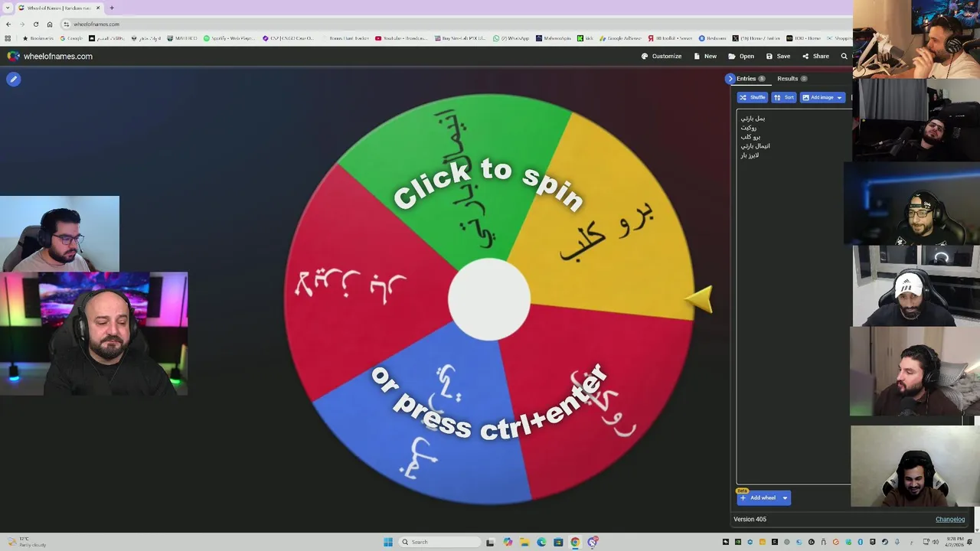Open the Changelog link

[x=950, y=520]
